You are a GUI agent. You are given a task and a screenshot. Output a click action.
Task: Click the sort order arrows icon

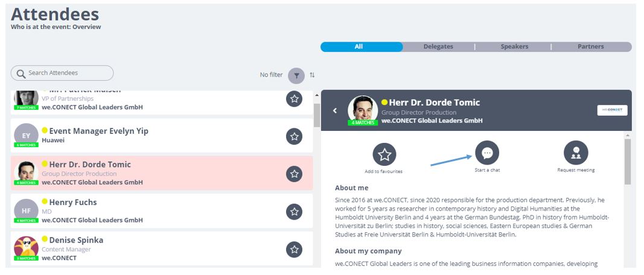312,75
